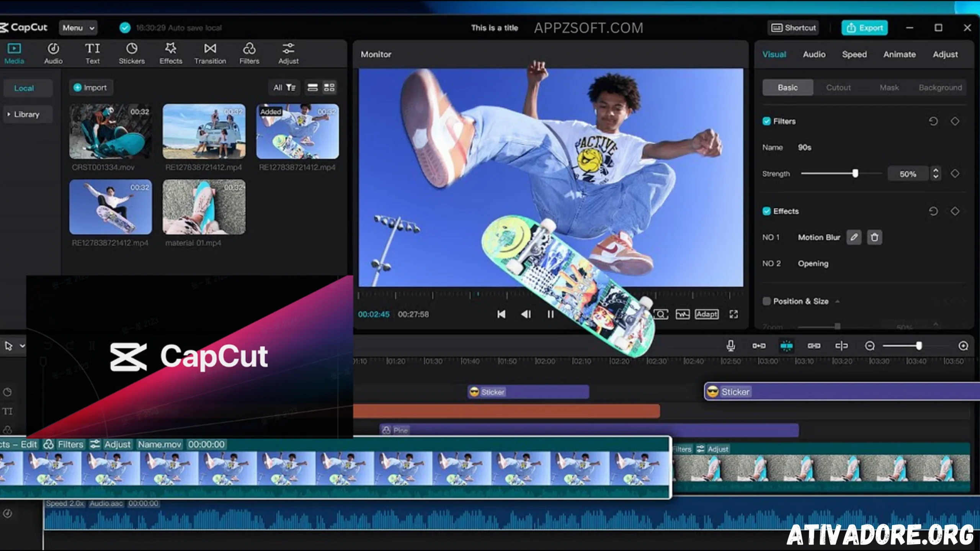Image resolution: width=980 pixels, height=551 pixels.
Task: Click the zoom preview magnifier icon
Action: pos(661,314)
